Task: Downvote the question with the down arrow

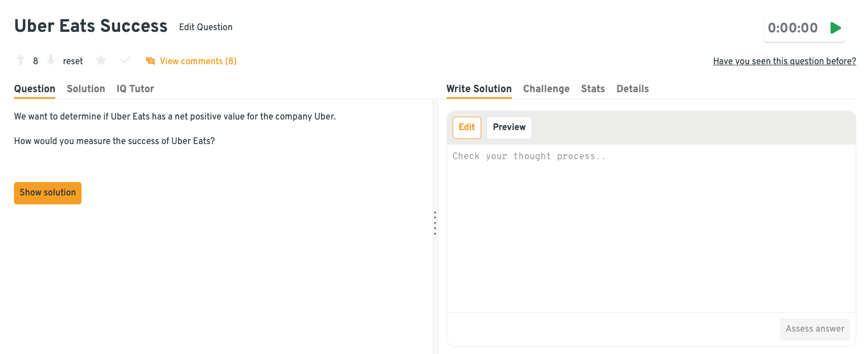Action: 51,61
